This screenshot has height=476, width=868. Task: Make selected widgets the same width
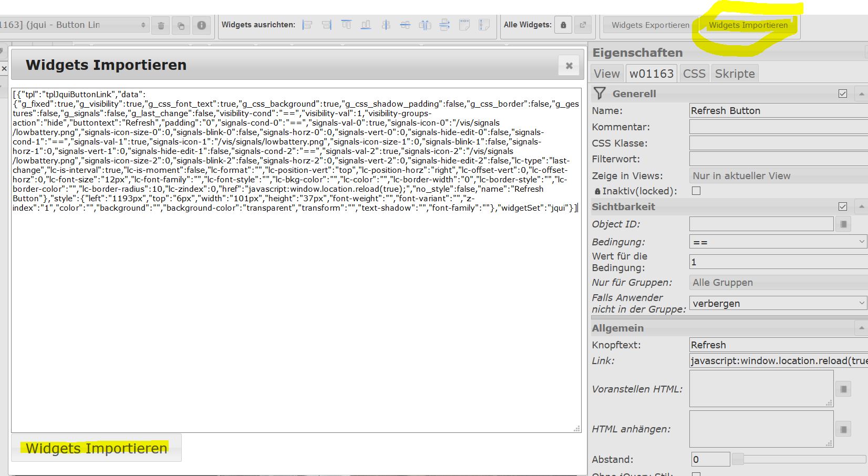[x=464, y=25]
